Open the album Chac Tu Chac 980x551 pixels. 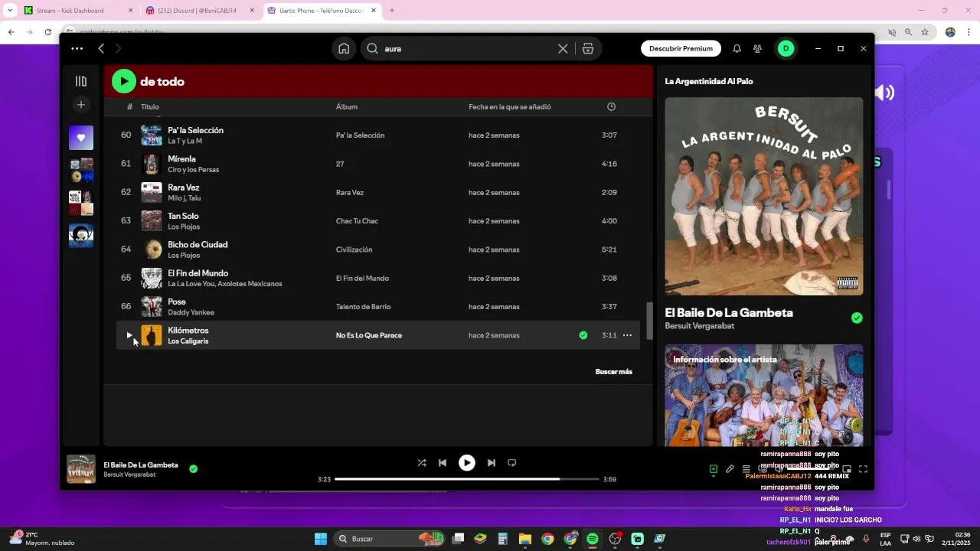click(x=357, y=221)
